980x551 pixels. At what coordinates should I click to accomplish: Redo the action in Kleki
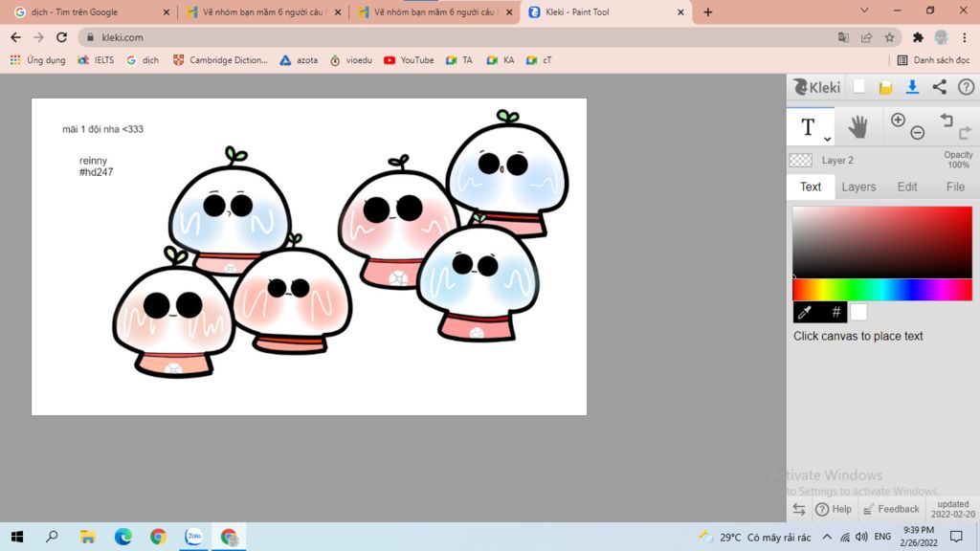(965, 132)
